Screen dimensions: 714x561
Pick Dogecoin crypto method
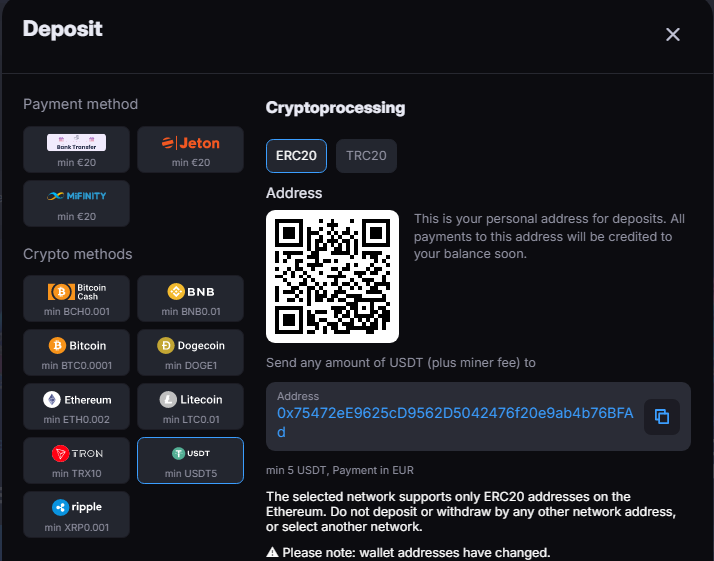[190, 352]
